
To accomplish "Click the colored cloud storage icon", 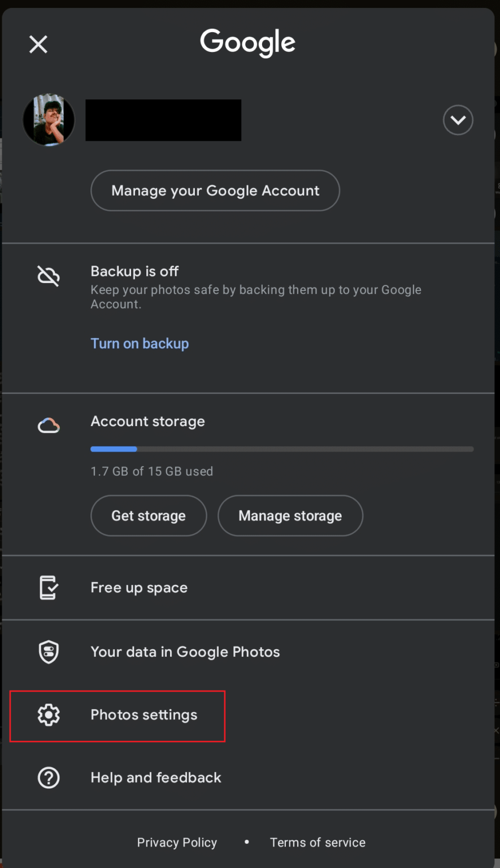I will point(49,425).
